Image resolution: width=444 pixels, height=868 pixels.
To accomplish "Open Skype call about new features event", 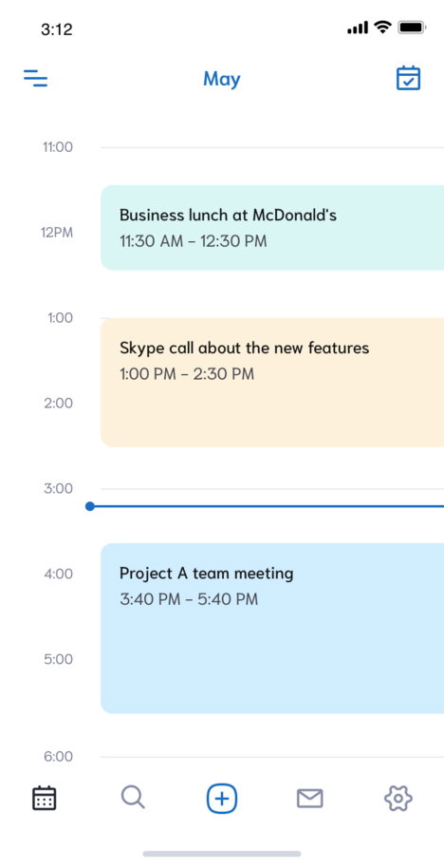I will tap(272, 382).
